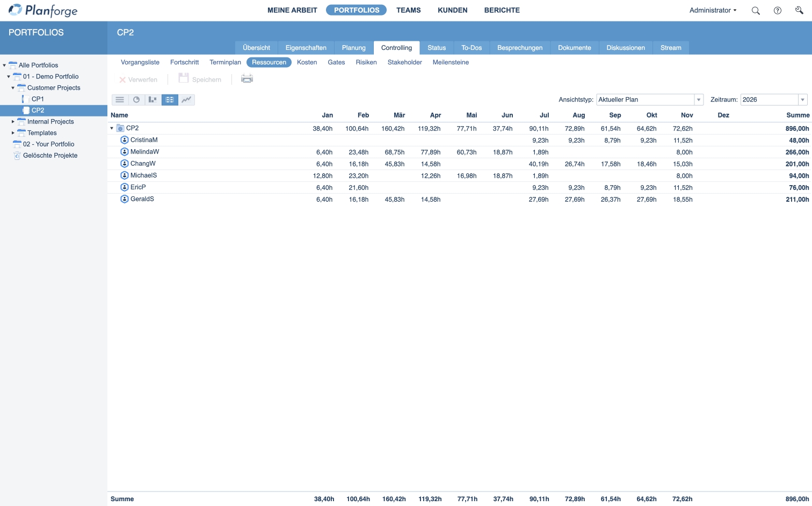Open the admin wrench settings icon
Screen dimensions: 812x506
pyautogui.click(x=799, y=10)
